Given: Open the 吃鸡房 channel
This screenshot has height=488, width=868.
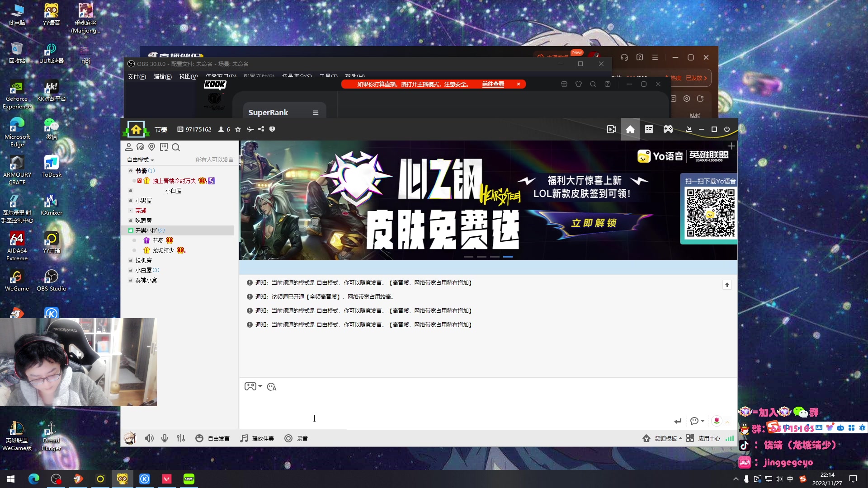Looking at the screenshot, I should click(143, 221).
